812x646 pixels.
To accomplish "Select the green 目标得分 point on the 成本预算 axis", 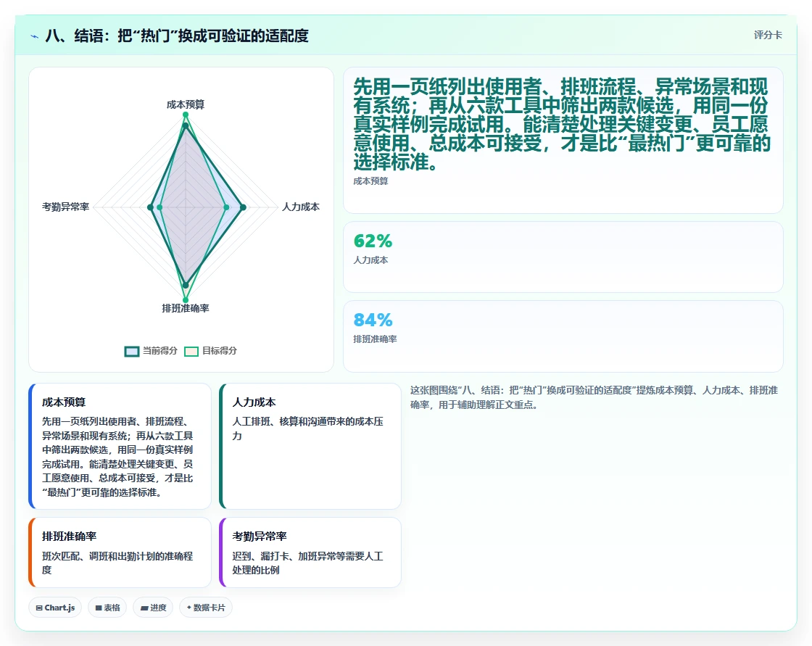I will click(186, 115).
